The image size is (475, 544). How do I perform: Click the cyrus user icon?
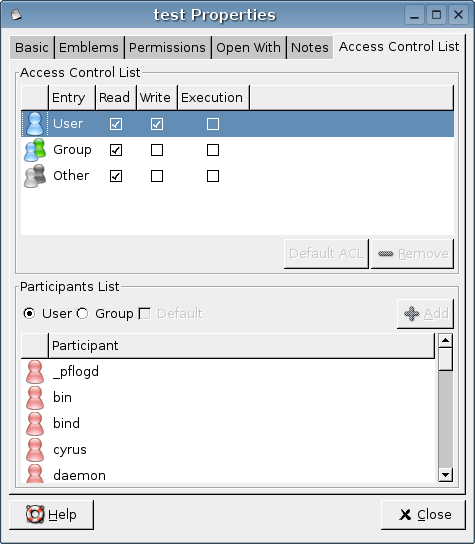(x=35, y=450)
